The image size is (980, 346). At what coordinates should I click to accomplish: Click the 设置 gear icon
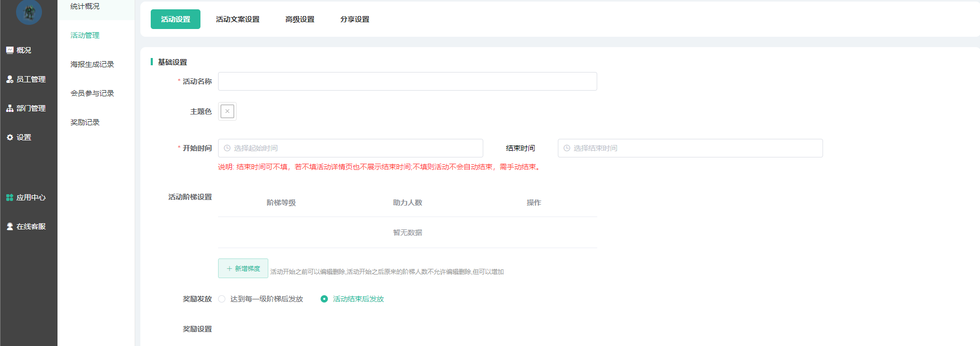point(10,137)
